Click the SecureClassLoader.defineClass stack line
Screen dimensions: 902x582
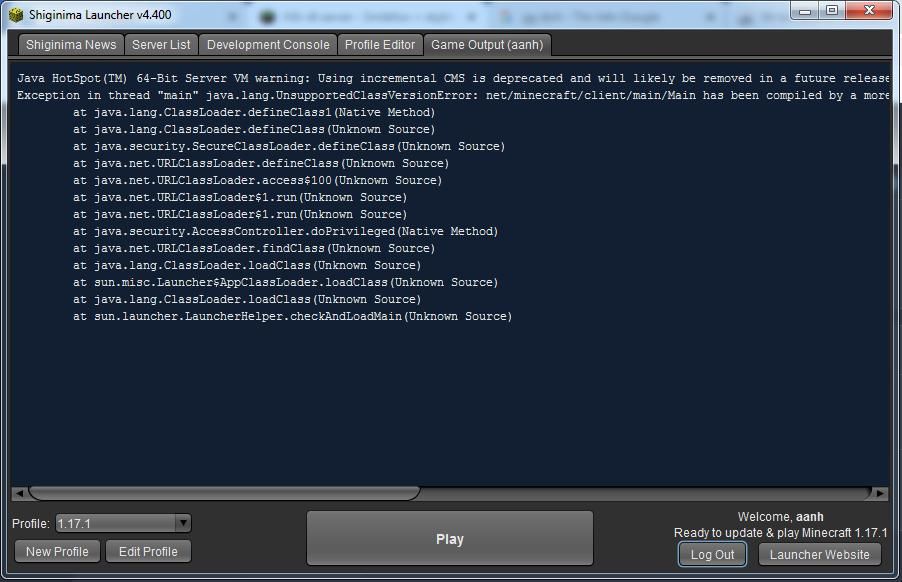click(x=289, y=146)
